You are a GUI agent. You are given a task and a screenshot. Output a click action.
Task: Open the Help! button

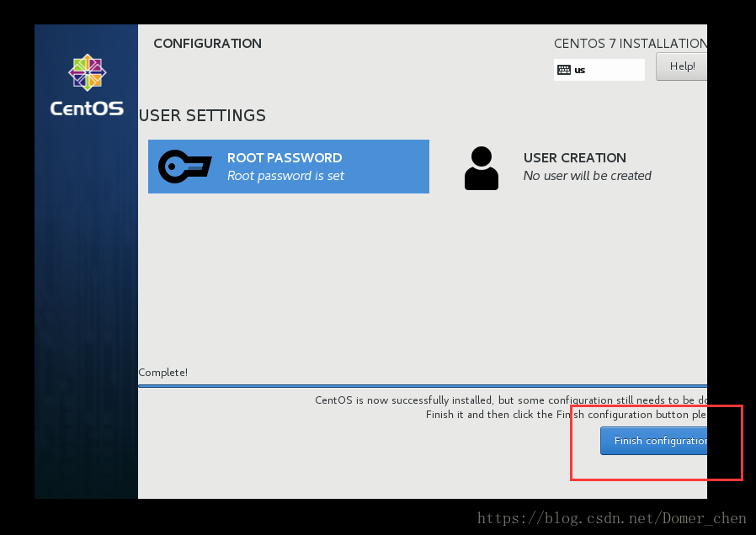(x=681, y=66)
